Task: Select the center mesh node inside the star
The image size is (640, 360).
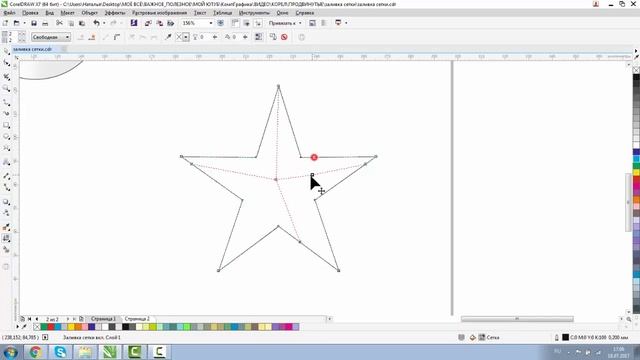Action: click(x=276, y=179)
